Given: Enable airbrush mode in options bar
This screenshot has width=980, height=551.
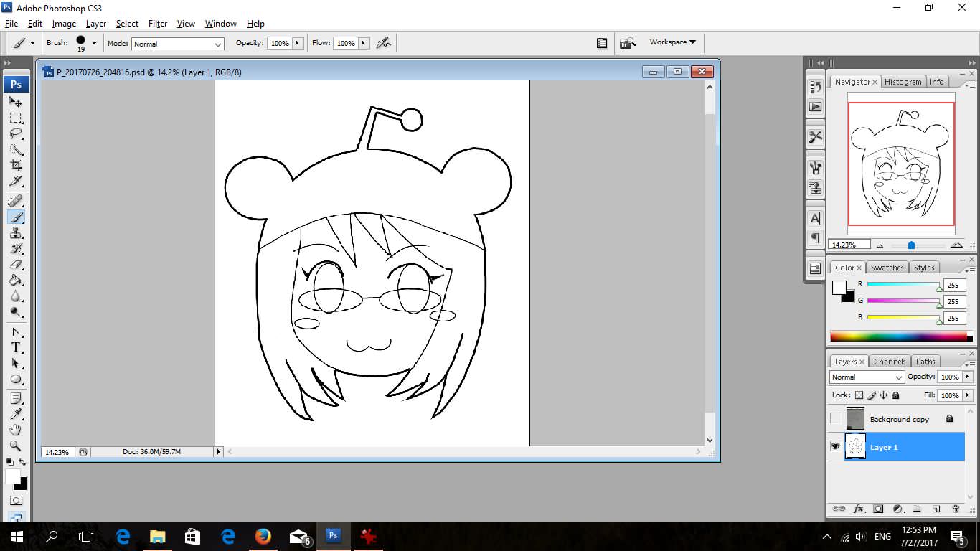Looking at the screenshot, I should 384,43.
